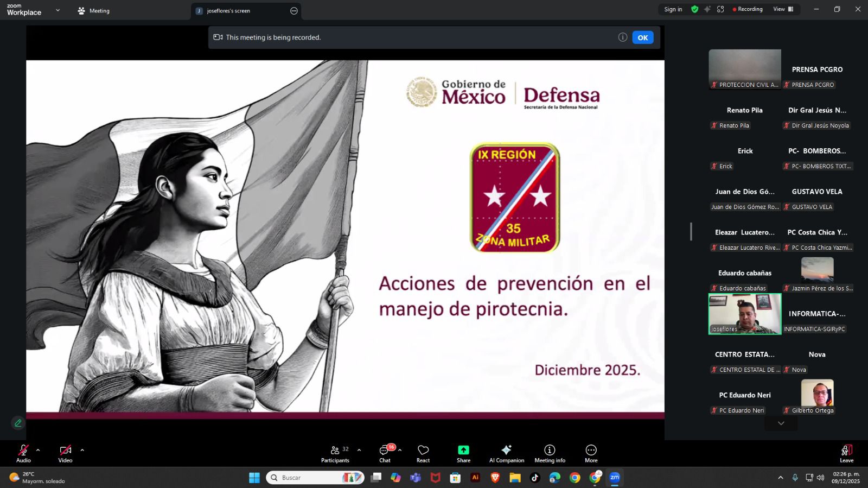The image size is (868, 488).
Task: Open the View layout menu
Action: click(x=783, y=9)
